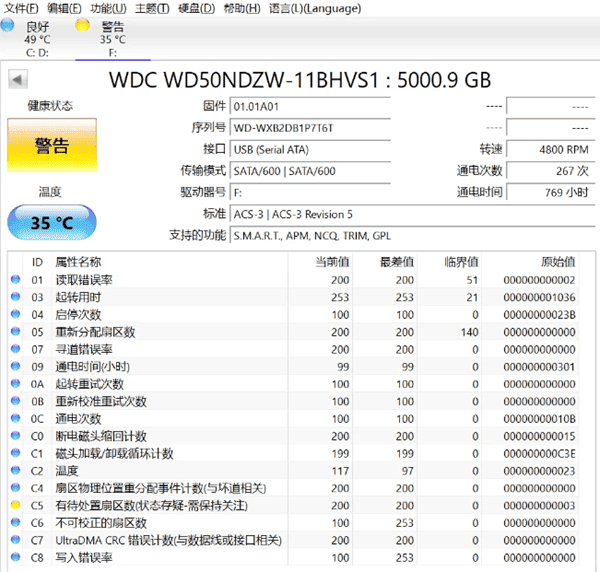
Task: Open the 主题(T) menu
Action: 152,8
